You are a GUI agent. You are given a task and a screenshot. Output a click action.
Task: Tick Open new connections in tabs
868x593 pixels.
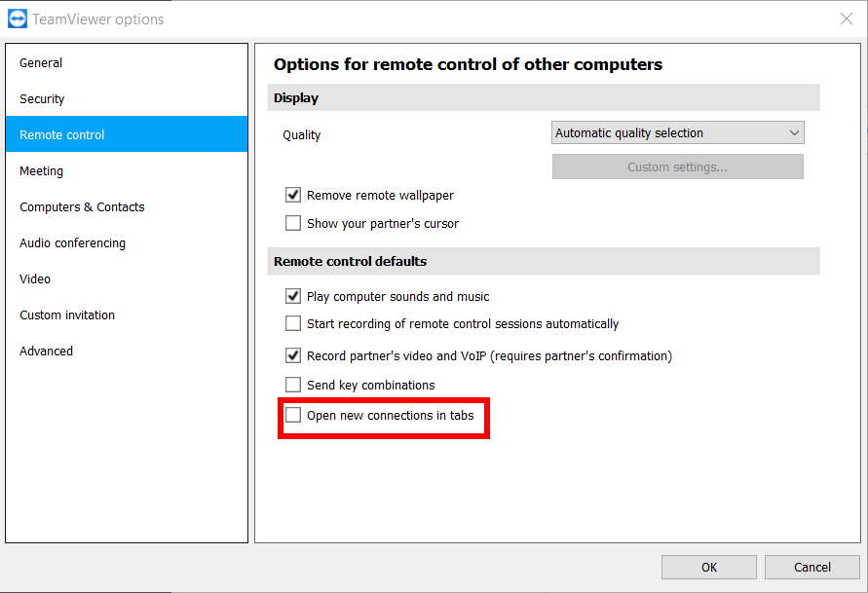[293, 415]
